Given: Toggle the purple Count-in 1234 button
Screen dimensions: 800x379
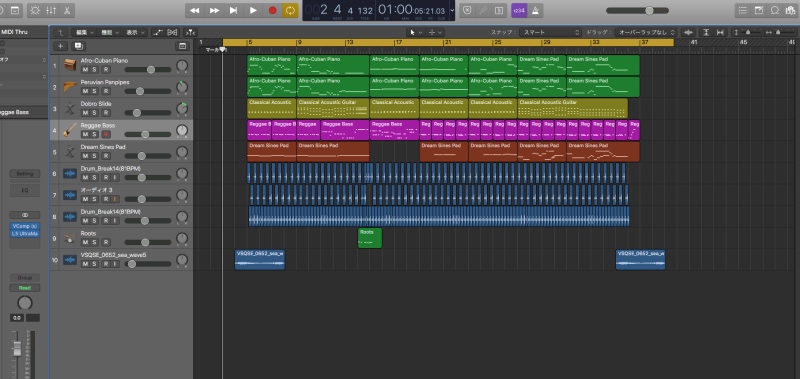Looking at the screenshot, I should pyautogui.click(x=518, y=10).
